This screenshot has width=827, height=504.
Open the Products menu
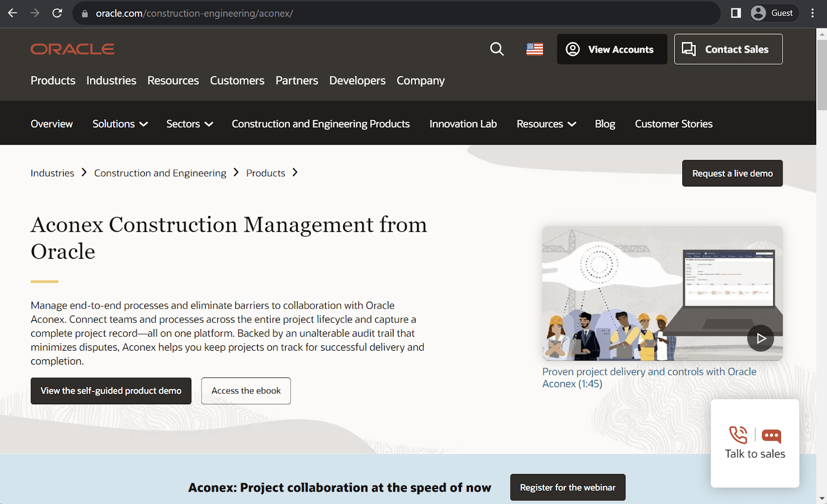click(52, 81)
